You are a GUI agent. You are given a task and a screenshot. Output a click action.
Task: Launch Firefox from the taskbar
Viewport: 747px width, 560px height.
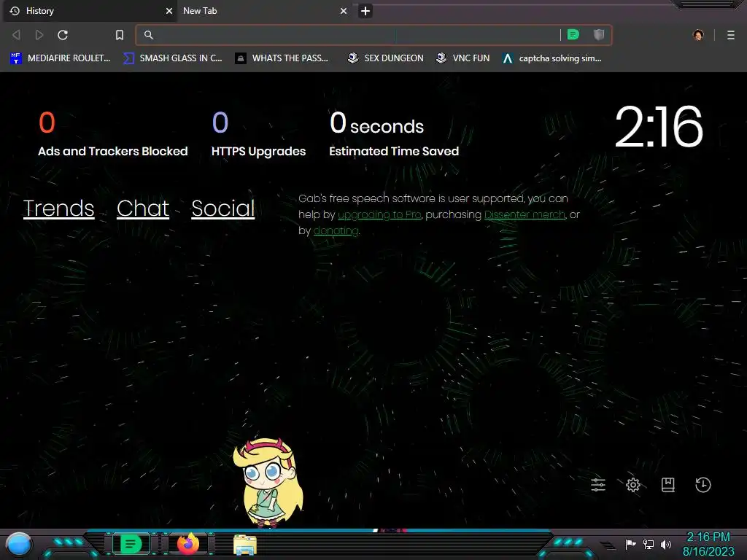pos(188,544)
